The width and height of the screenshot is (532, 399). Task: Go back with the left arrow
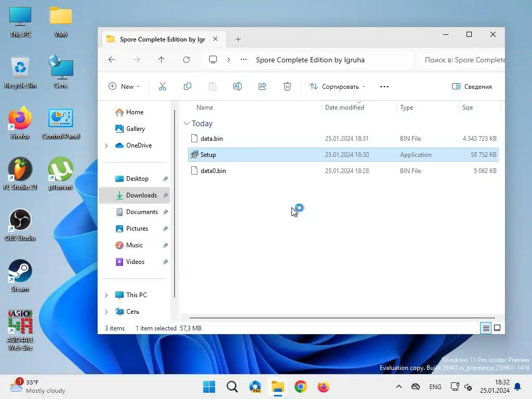coord(112,60)
